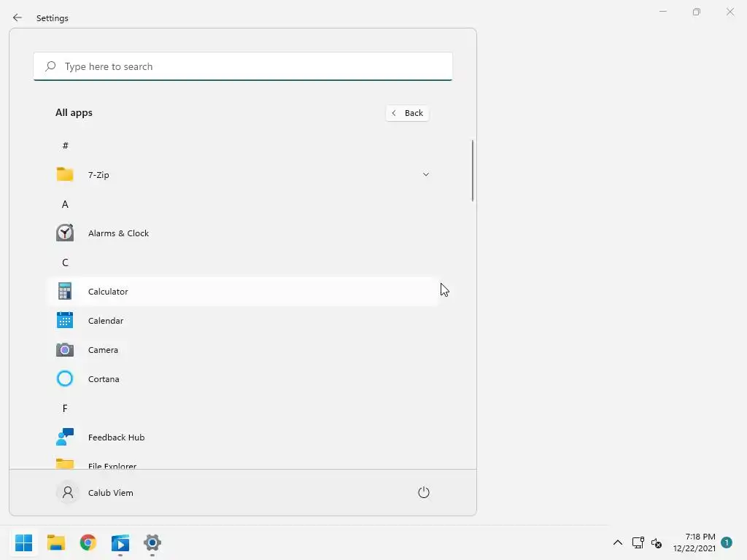The width and height of the screenshot is (747, 560).
Task: Click the All apps heading
Action: [x=74, y=113]
